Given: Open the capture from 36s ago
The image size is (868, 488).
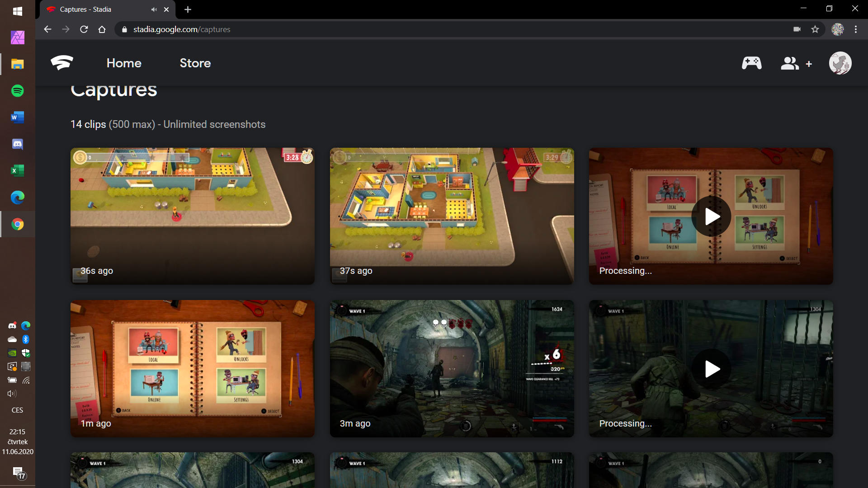Looking at the screenshot, I should point(192,216).
